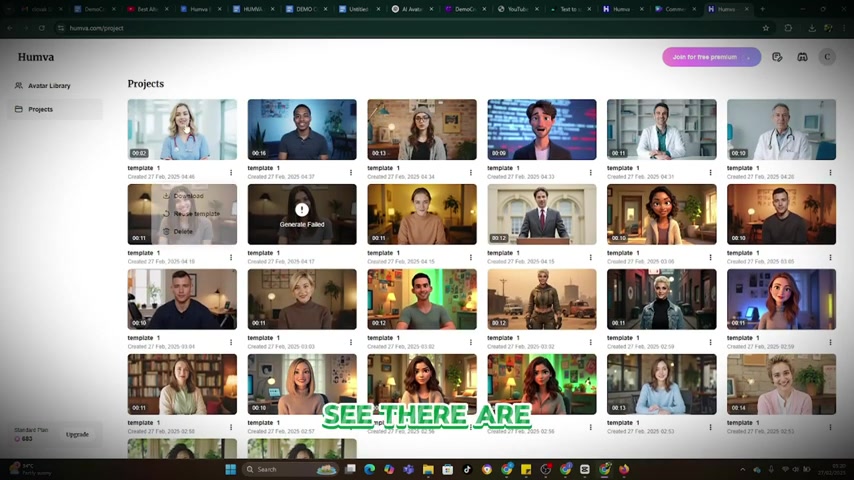Open the C profile avatar menu
This screenshot has width=854, height=480.
(827, 57)
